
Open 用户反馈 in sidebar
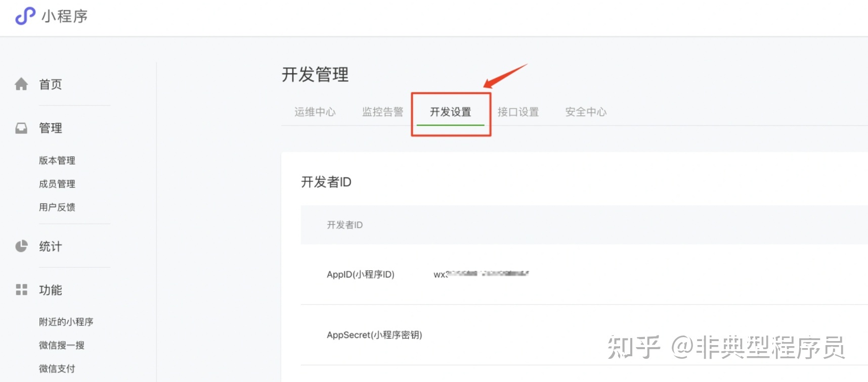tap(57, 207)
